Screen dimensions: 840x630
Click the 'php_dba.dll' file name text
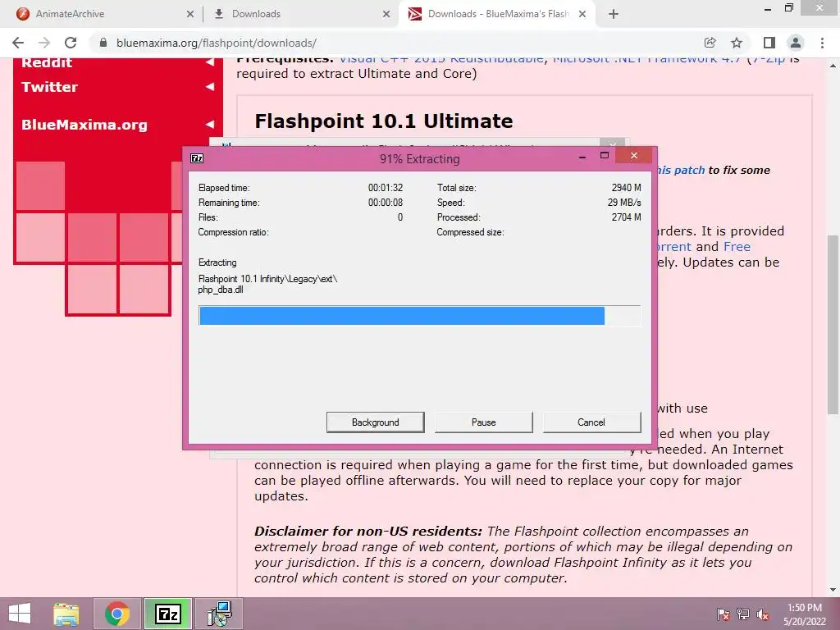(221, 290)
